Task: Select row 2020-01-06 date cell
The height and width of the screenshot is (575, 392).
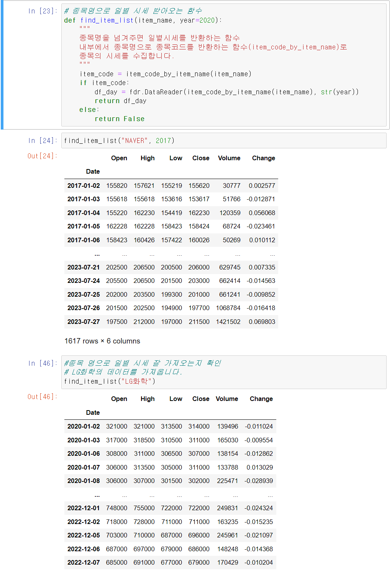Action: click(84, 453)
